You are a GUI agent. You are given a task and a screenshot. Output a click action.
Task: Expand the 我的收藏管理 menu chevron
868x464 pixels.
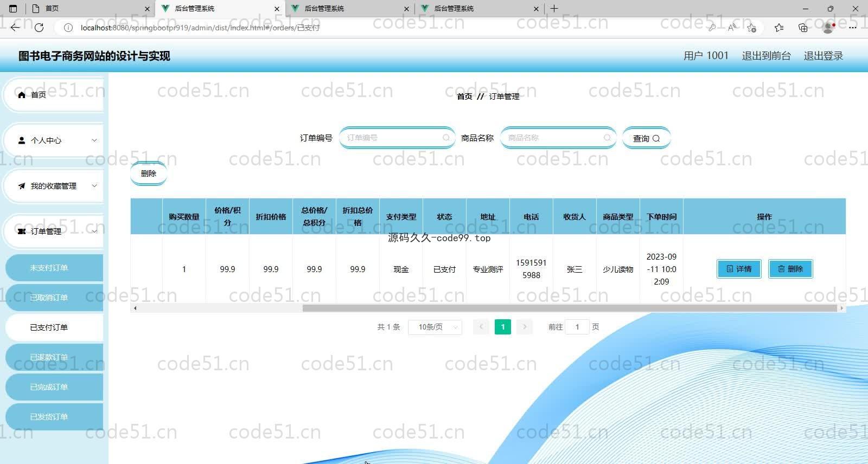click(x=94, y=186)
